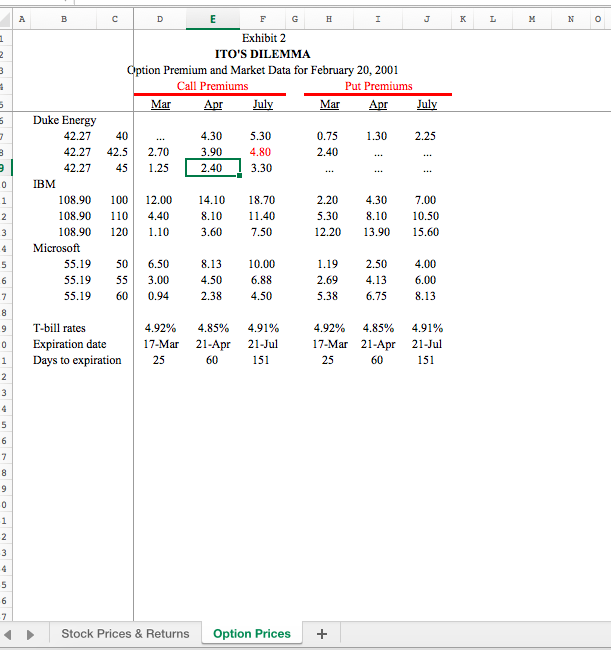Screen dimensions: 611x650
Task: Click the Call Premiums heading
Action: (x=212, y=86)
